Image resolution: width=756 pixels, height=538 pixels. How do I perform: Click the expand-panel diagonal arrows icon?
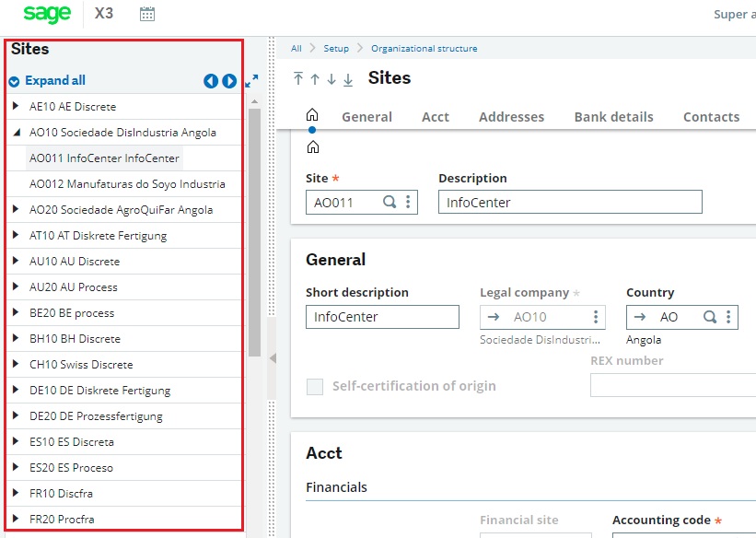tap(250, 81)
